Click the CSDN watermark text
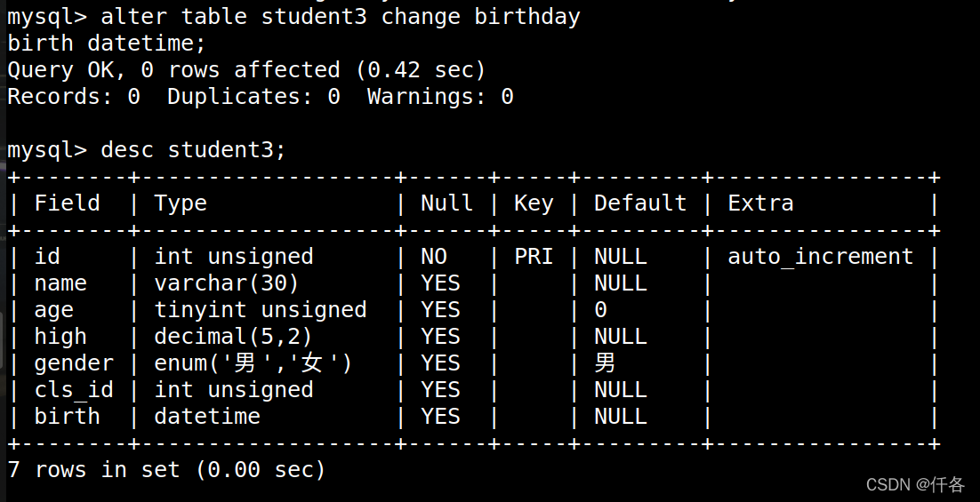This screenshot has width=980, height=502. (915, 484)
